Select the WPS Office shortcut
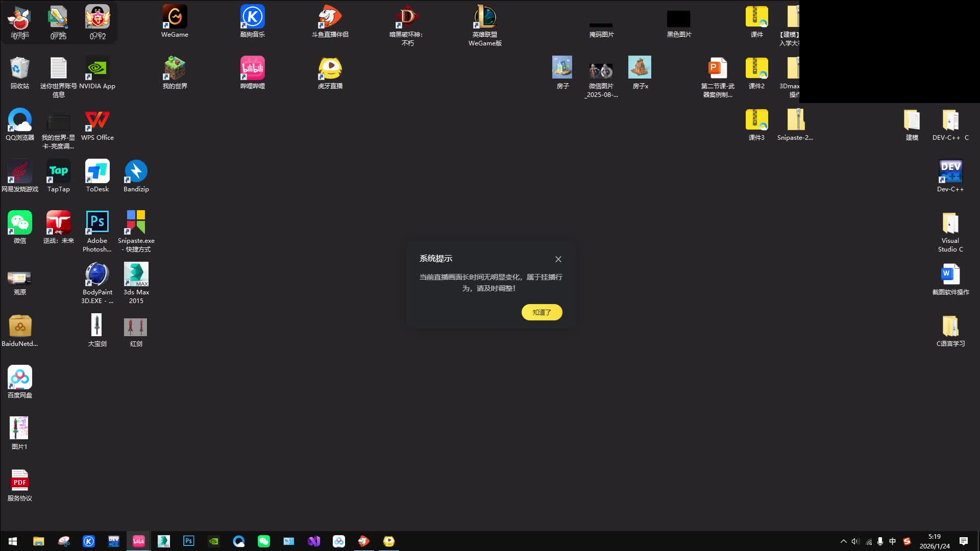Image resolution: width=980 pixels, height=551 pixels. pyautogui.click(x=97, y=120)
